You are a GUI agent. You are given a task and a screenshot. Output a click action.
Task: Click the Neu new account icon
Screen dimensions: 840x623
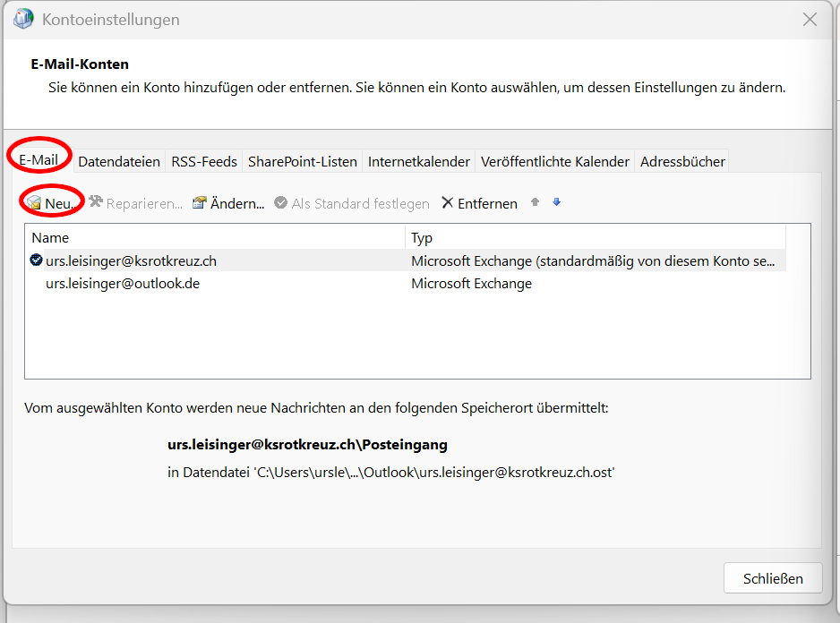pyautogui.click(x=34, y=203)
